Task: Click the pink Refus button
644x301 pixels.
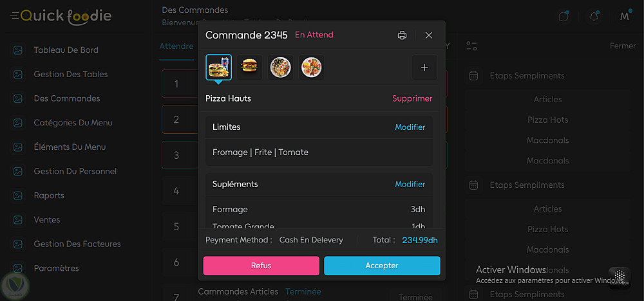Action: [261, 266]
